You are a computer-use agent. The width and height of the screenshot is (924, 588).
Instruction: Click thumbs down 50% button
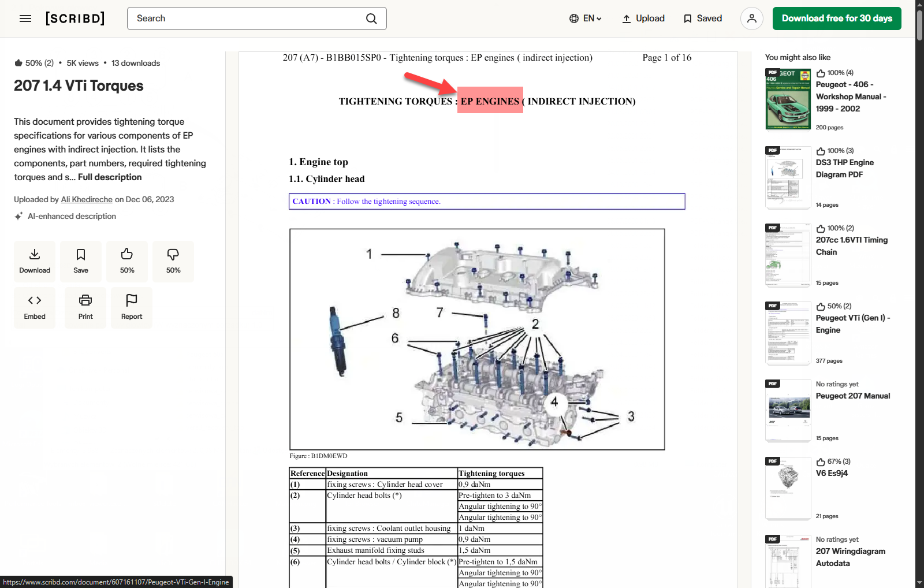coord(173,261)
